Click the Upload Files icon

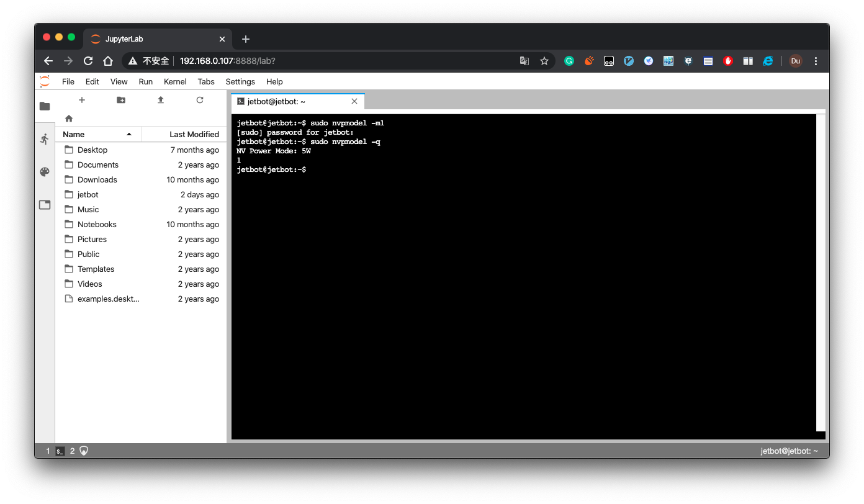(161, 100)
